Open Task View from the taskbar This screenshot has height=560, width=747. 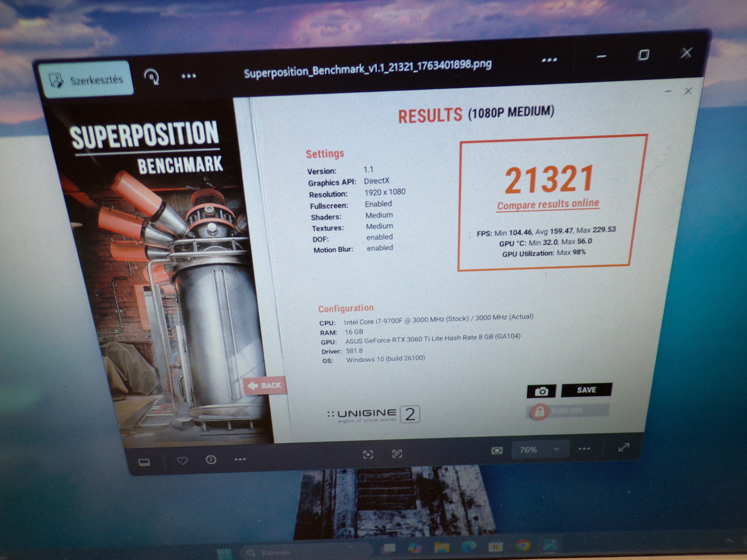pos(389,548)
